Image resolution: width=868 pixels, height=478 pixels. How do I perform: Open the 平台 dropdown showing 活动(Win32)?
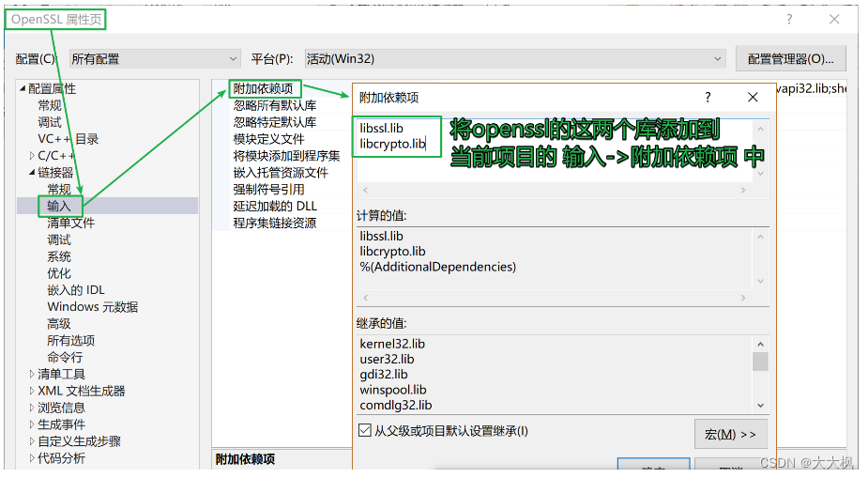coord(515,59)
